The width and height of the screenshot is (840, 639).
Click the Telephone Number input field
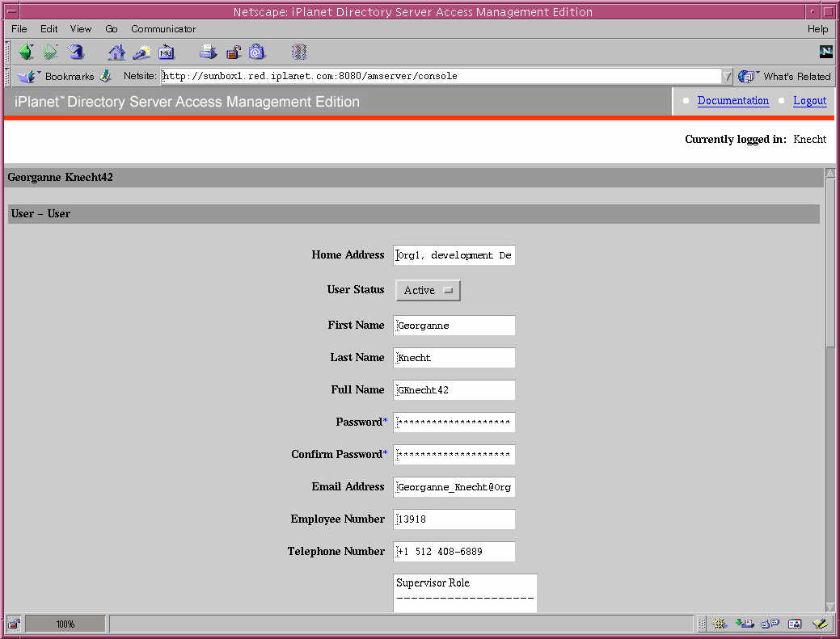tap(454, 551)
